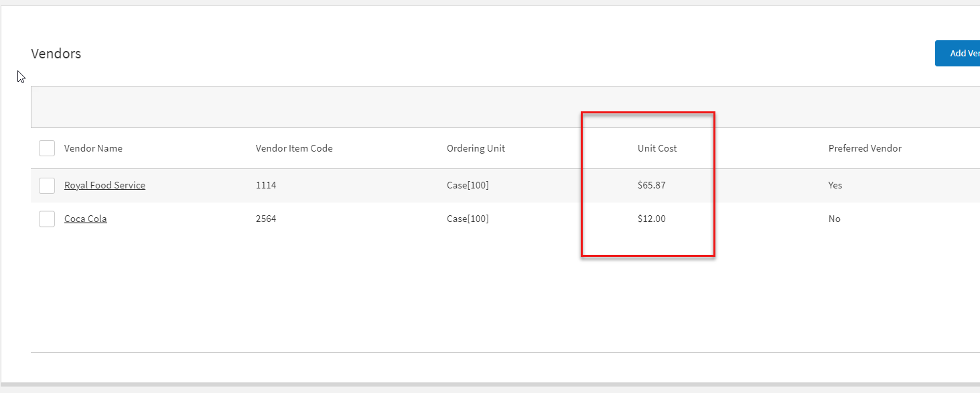Click the Add Vendor button
Screen dimensions: 980x393
(959, 54)
